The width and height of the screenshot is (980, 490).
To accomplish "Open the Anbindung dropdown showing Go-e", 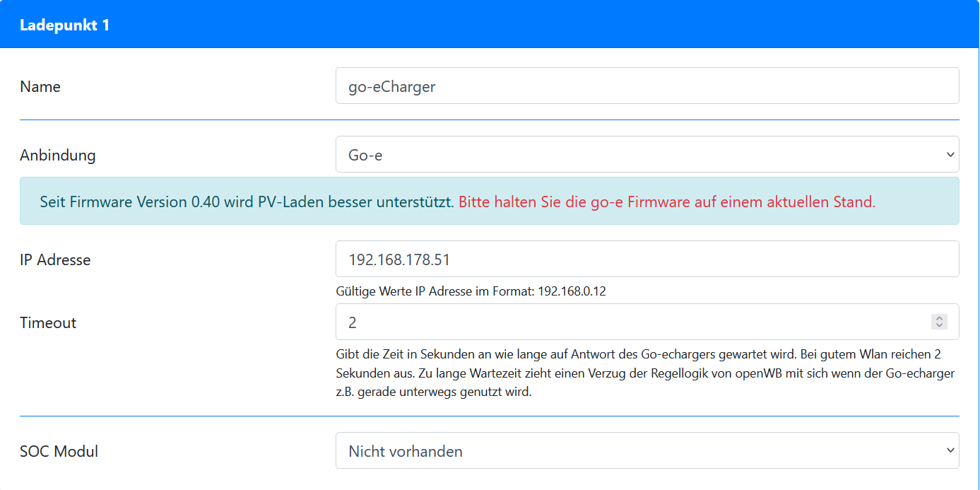I will point(636,155).
